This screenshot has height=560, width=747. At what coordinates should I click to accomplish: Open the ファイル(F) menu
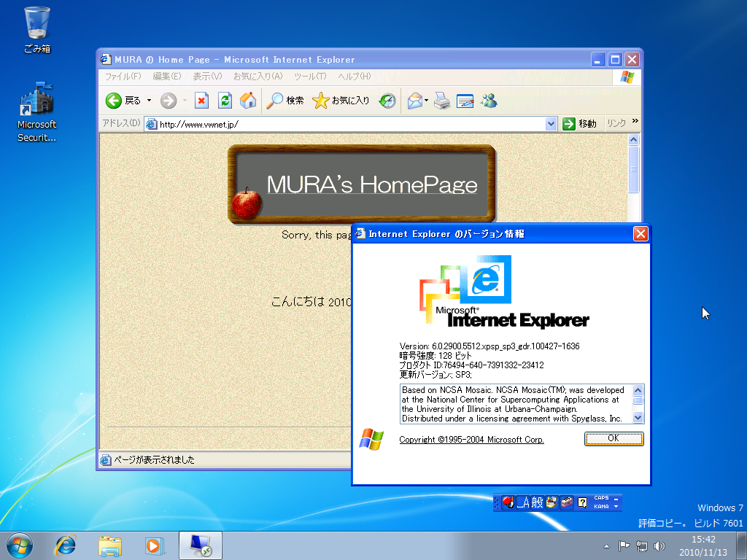pos(123,76)
